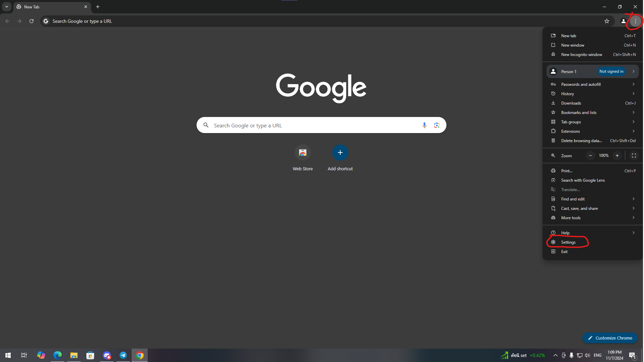Click the Chrome taskbar icon

(x=140, y=355)
